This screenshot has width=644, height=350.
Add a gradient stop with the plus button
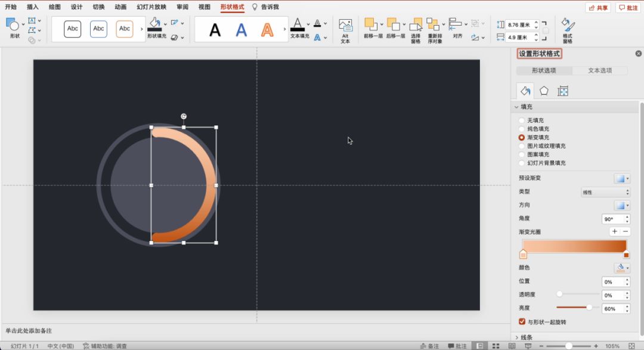pyautogui.click(x=614, y=231)
